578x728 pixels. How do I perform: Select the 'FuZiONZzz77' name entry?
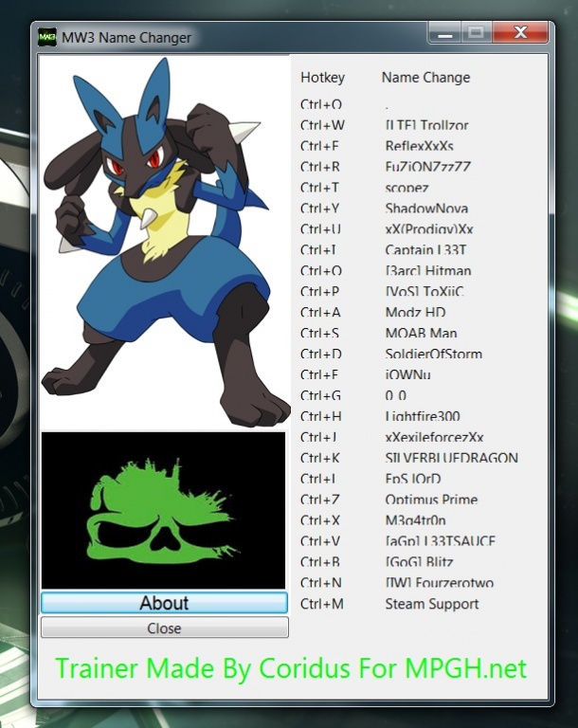pos(427,167)
